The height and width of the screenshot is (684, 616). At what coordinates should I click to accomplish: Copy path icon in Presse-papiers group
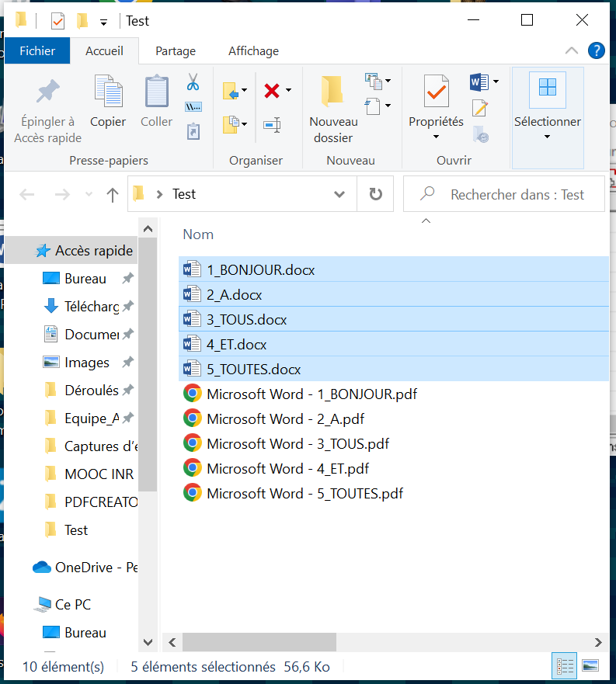tap(193, 107)
